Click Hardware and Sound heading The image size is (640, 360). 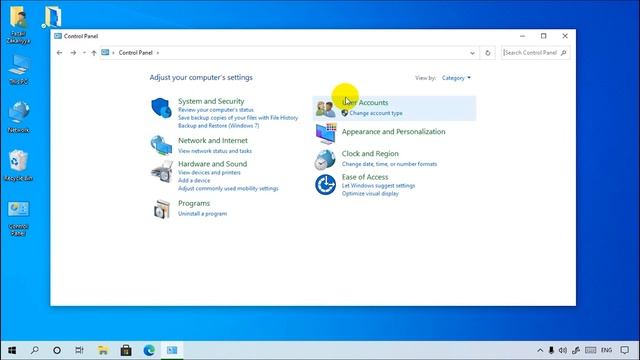pyautogui.click(x=212, y=164)
